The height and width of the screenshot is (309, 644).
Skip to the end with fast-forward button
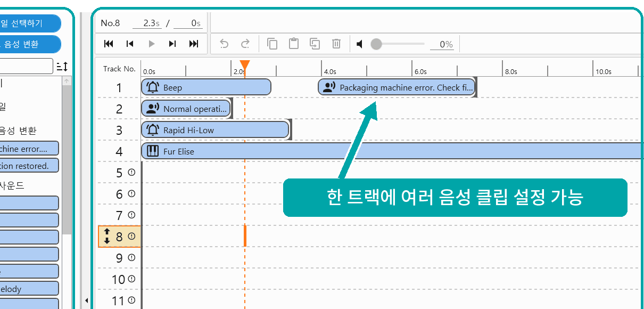click(x=194, y=44)
